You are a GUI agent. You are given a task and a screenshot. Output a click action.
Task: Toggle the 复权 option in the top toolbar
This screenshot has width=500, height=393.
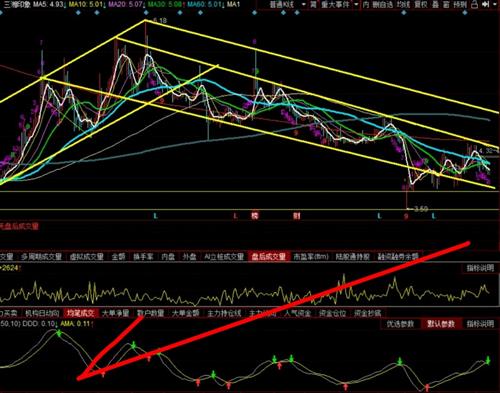click(x=421, y=4)
